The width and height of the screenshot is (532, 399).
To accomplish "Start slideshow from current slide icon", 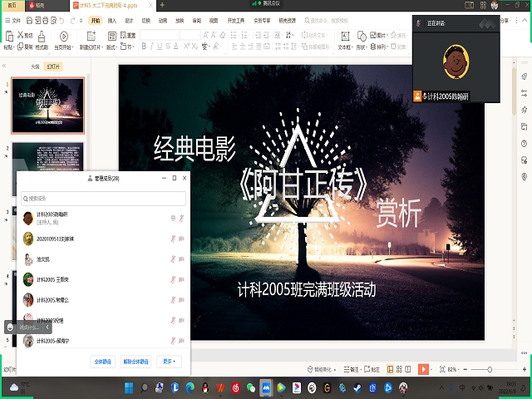I will point(64,36).
